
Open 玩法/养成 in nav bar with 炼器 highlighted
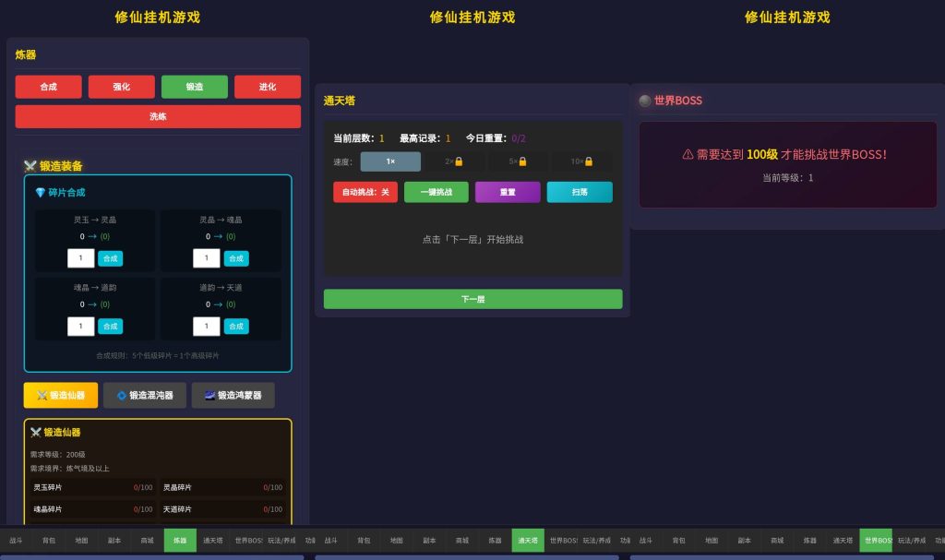pos(281,540)
